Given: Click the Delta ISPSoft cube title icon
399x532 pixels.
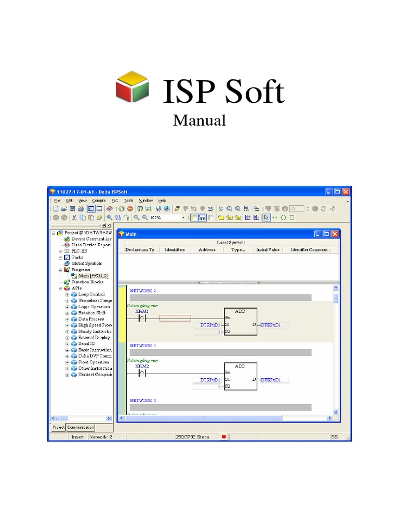Looking at the screenshot, I should pos(52,192).
